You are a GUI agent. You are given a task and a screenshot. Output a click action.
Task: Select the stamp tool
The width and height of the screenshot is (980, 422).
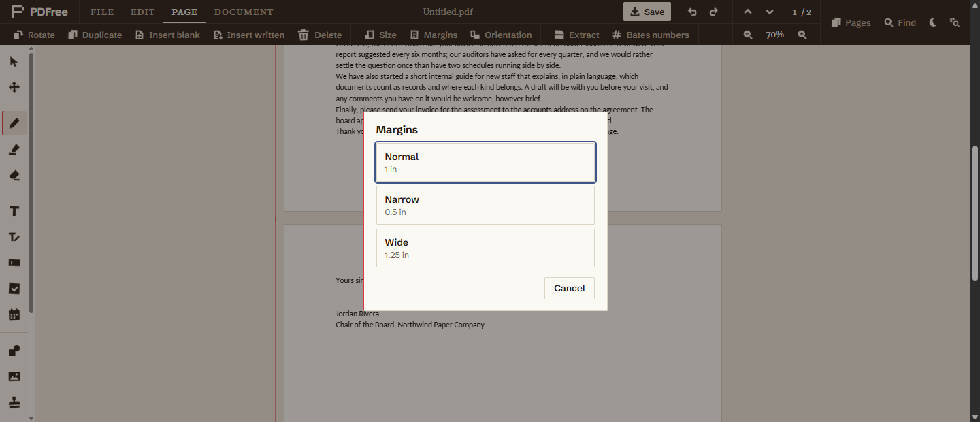click(14, 402)
